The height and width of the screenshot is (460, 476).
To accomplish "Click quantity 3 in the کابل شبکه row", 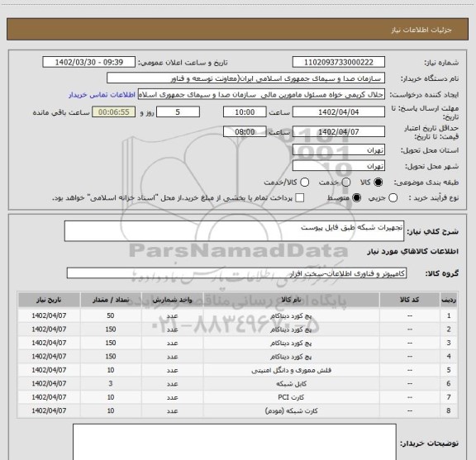I will pyautogui.click(x=111, y=383).
